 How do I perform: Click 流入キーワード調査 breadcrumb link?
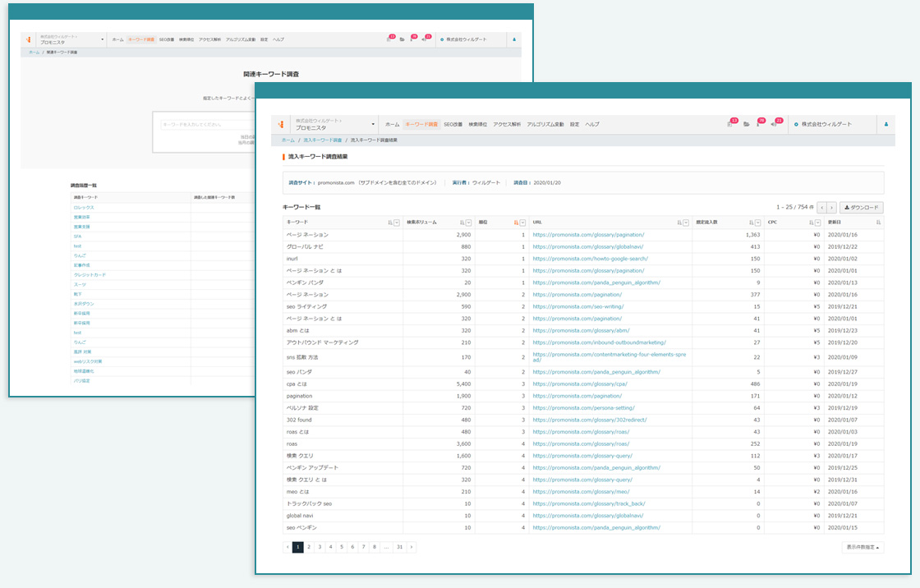(322, 140)
